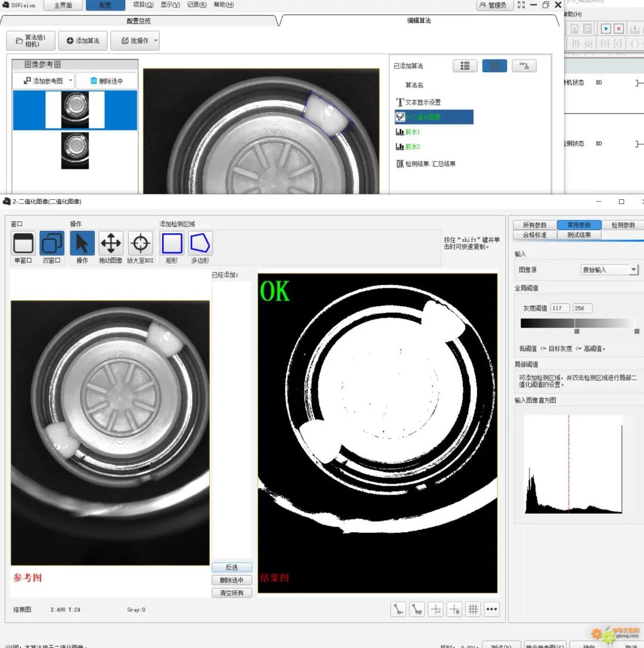
Task: Open the three-dots more options button
Action: pyautogui.click(x=491, y=609)
